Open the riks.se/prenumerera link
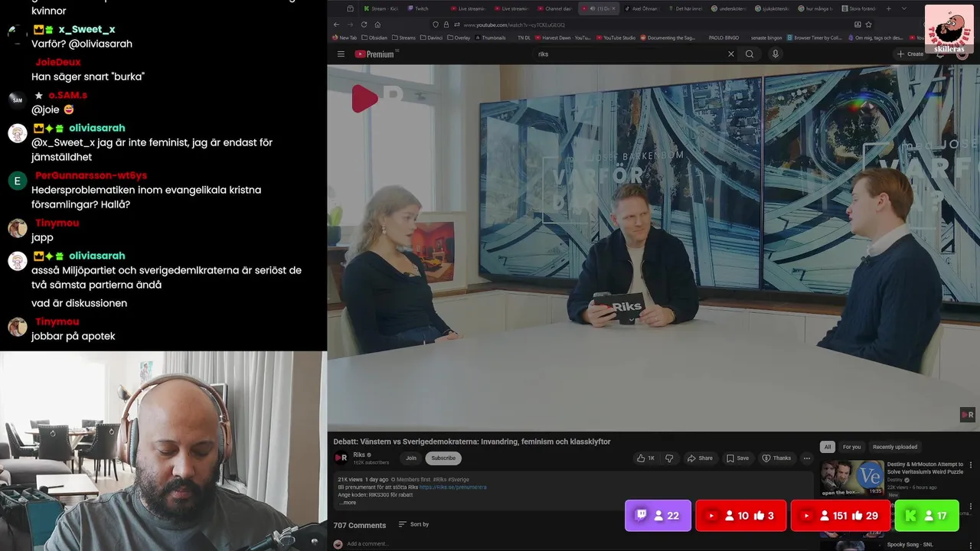Screen dimensions: 980x551 point(452,487)
